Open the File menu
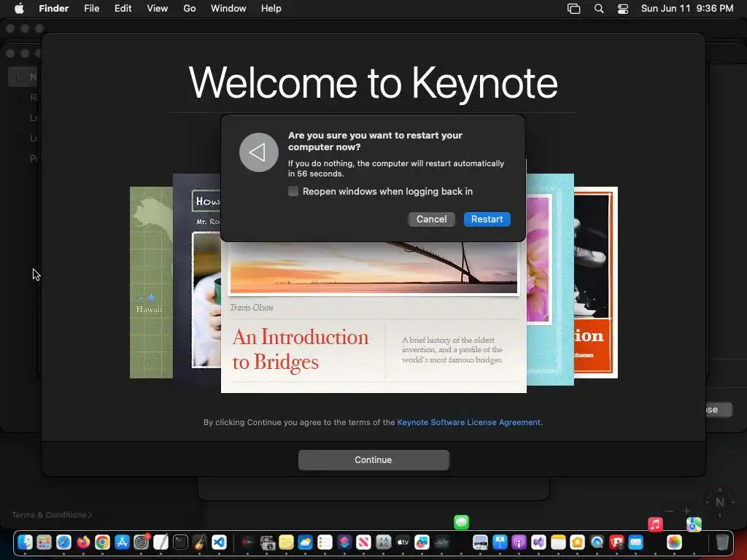Viewport: 747px width, 560px height. click(x=91, y=9)
